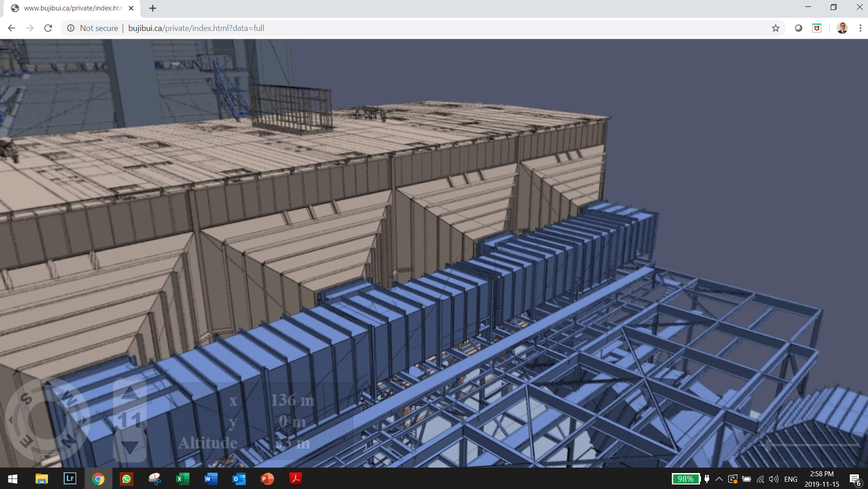The image size is (868, 489).
Task: Click the compass right rotate arrow
Action: pos(85,421)
